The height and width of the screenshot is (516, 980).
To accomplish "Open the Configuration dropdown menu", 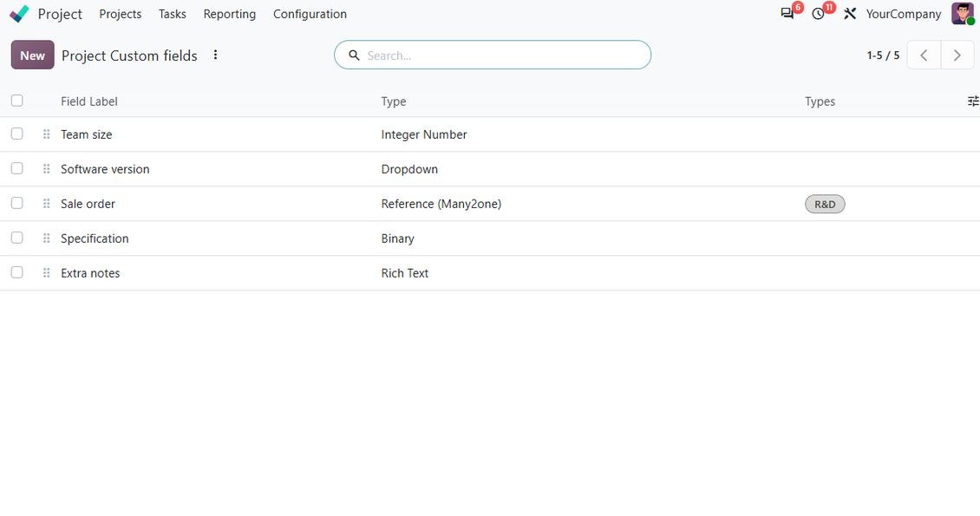I will 310,14.
